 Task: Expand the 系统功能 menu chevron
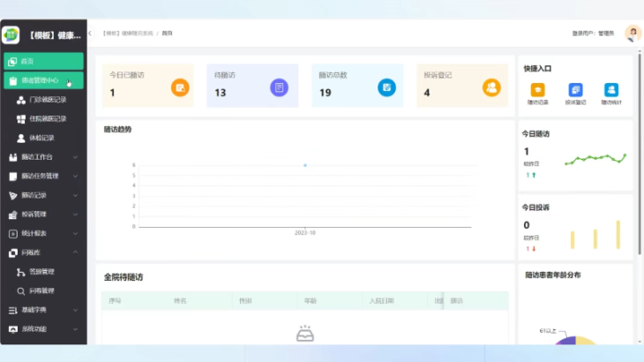tap(76, 329)
